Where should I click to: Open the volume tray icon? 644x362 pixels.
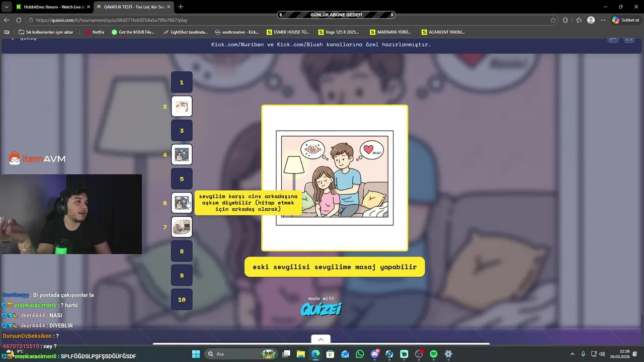(x=602, y=354)
